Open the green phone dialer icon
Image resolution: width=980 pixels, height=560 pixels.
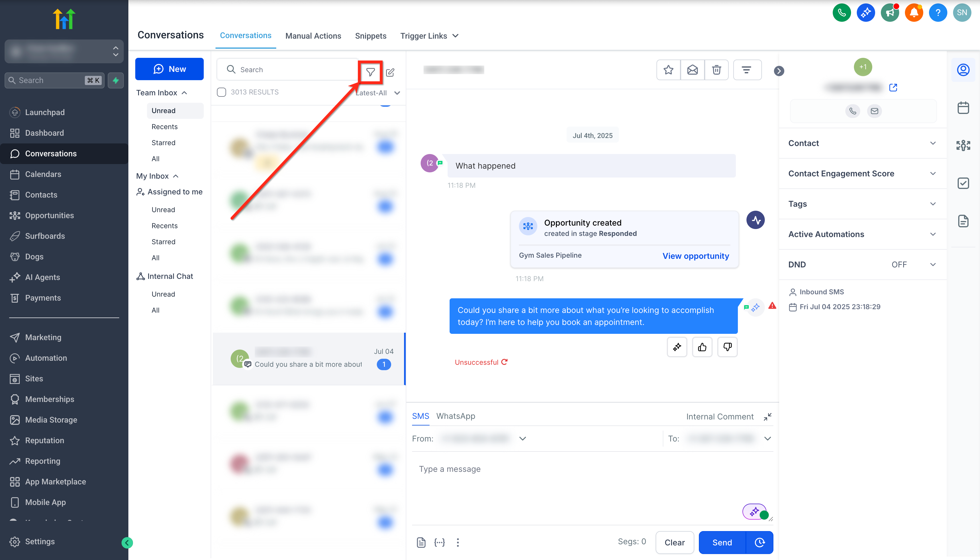tap(841, 13)
